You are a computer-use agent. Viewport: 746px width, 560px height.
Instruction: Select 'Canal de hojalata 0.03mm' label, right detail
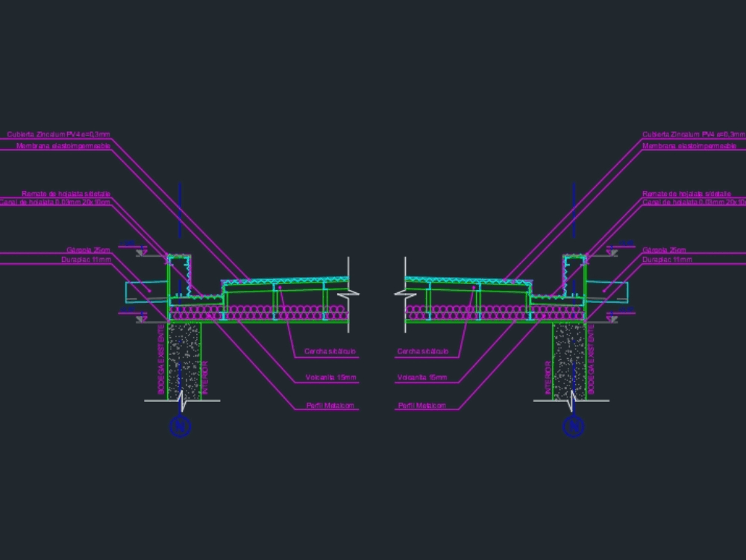[x=694, y=203]
